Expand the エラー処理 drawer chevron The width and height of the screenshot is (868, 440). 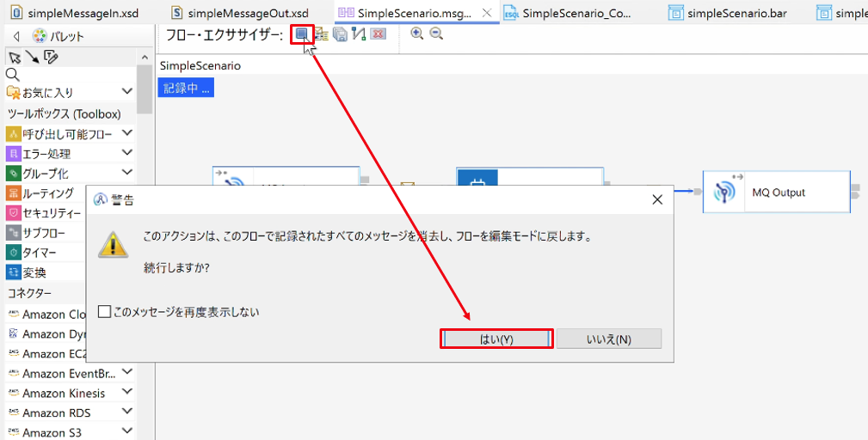127,153
